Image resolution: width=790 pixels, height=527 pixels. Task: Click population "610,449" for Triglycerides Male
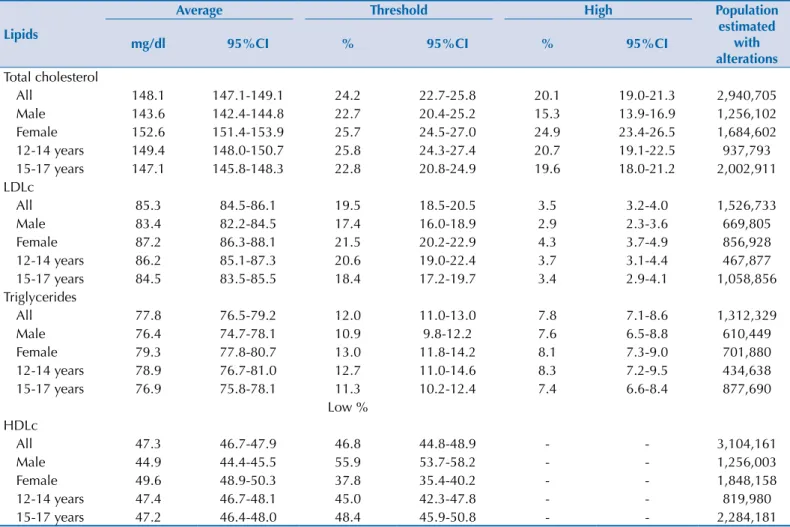(747, 334)
